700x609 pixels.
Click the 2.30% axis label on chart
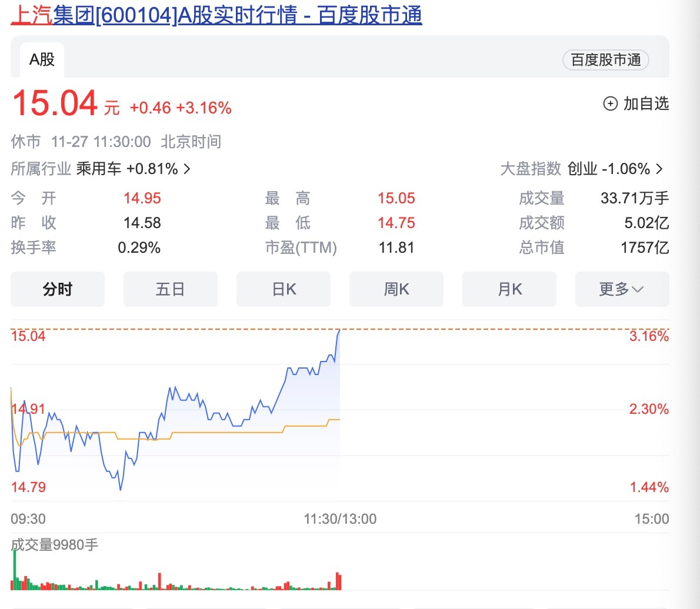(649, 409)
